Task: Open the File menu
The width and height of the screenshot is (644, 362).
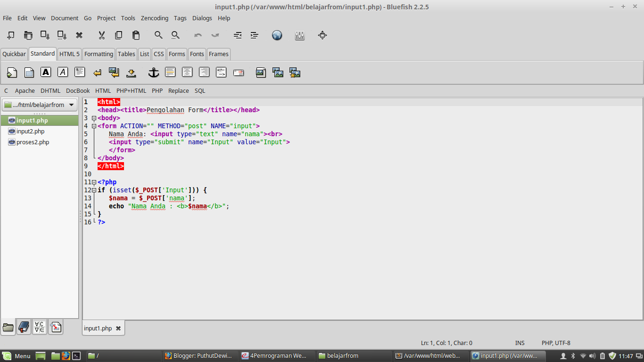Action: [x=7, y=18]
